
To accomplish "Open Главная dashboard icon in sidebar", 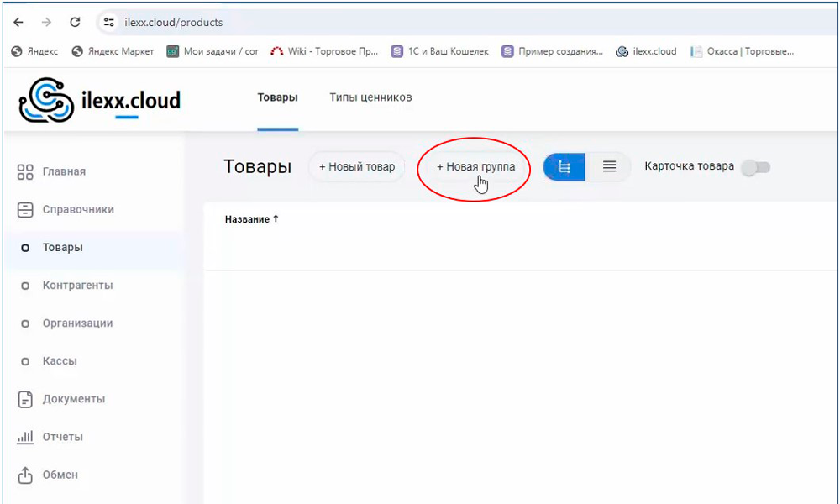I will (25, 171).
